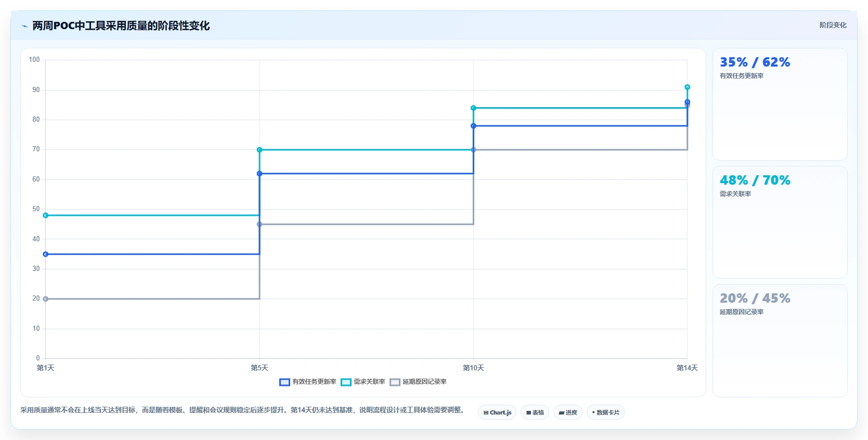The image size is (868, 440).
Task: Click 需求关联率 data point at 第5天 (70)
Action: [260, 150]
